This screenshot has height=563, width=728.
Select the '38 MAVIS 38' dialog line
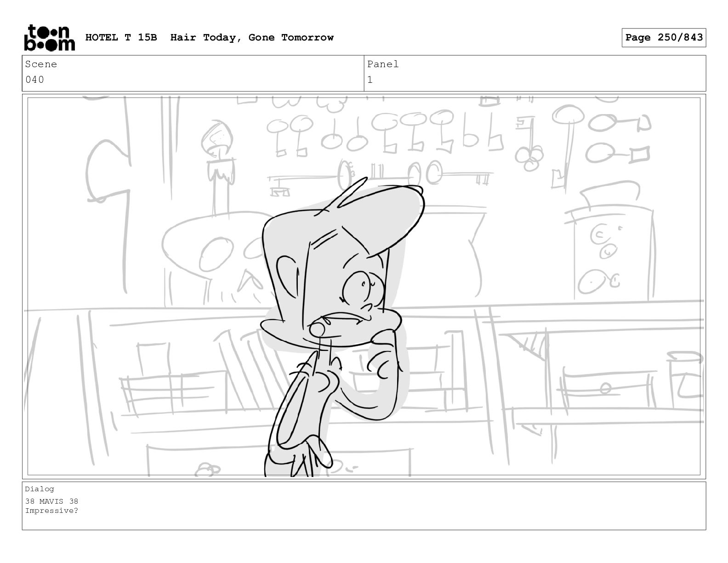[x=51, y=501]
